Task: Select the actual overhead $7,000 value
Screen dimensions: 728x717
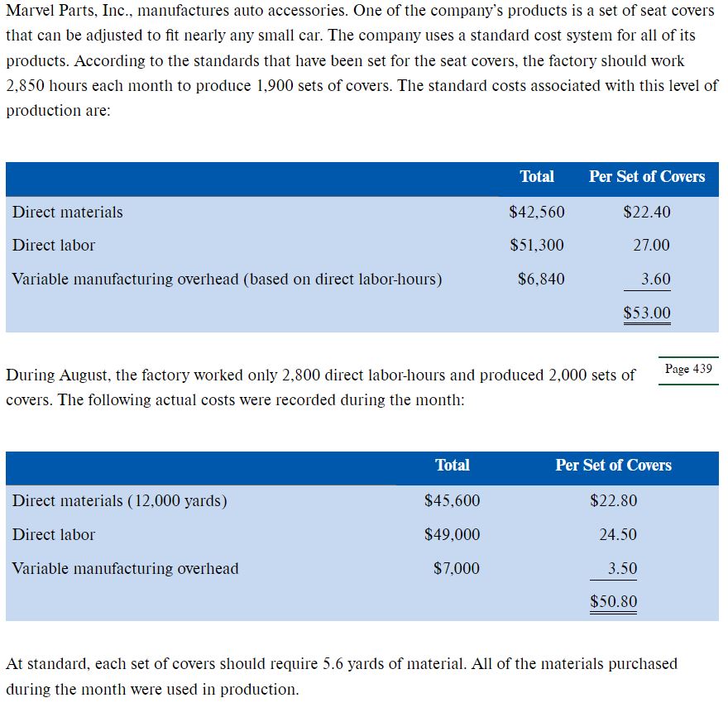Action: click(x=457, y=568)
